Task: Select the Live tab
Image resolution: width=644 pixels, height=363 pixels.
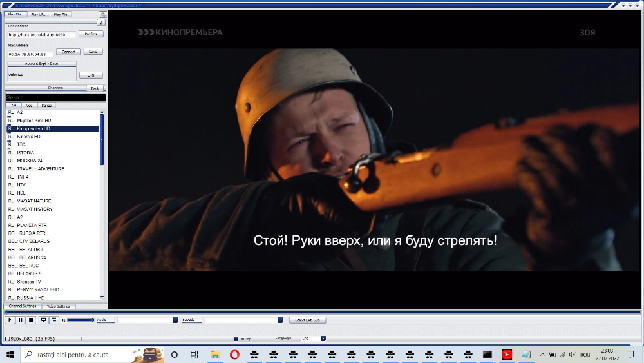Action: (13, 106)
